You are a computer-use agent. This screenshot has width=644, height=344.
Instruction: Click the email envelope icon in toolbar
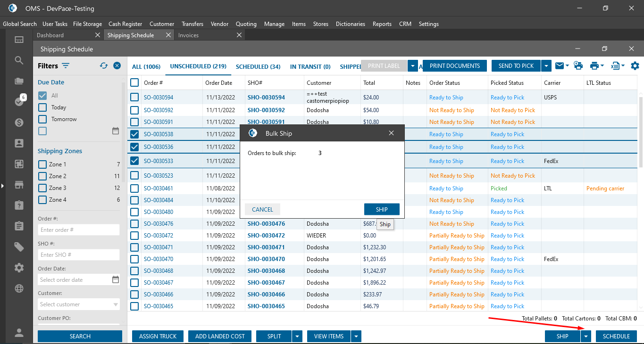pyautogui.click(x=559, y=66)
